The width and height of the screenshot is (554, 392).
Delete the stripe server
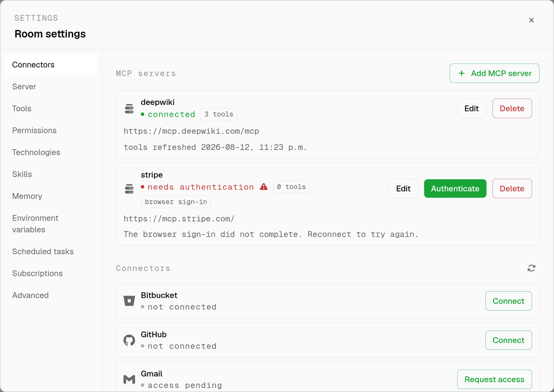click(512, 189)
